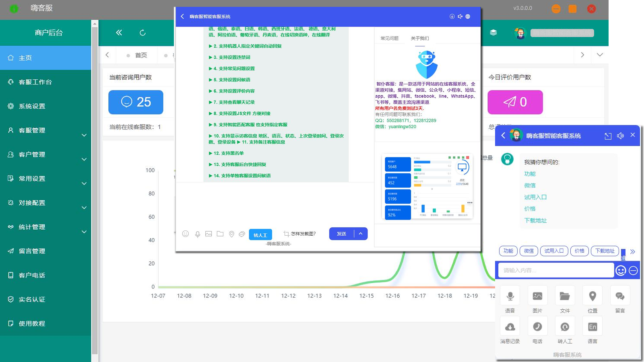Click the folder file icon in the chat toolbar
Viewport: 644px width, 362px height.
[x=220, y=234]
